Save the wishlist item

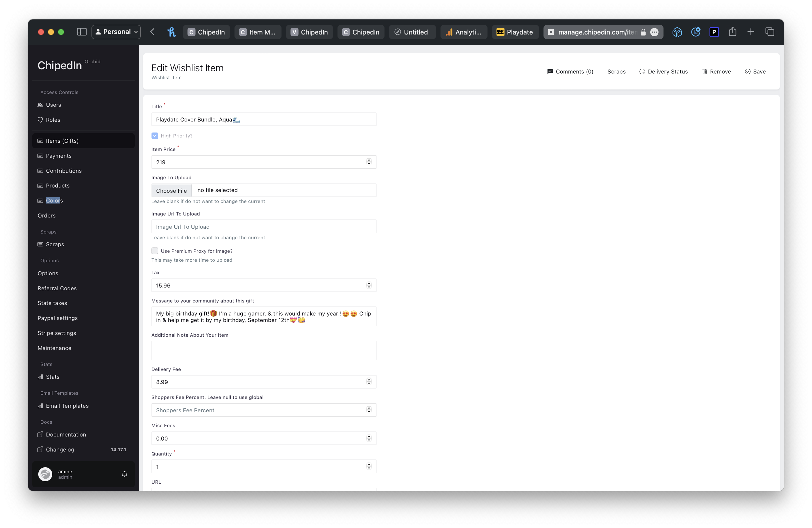click(755, 72)
